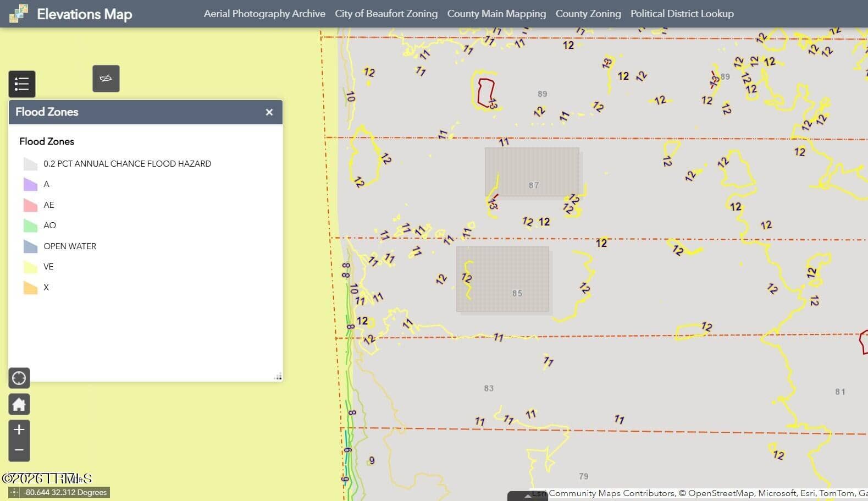Click the AE legend label
Screen dimensions: 868x501
click(49, 205)
